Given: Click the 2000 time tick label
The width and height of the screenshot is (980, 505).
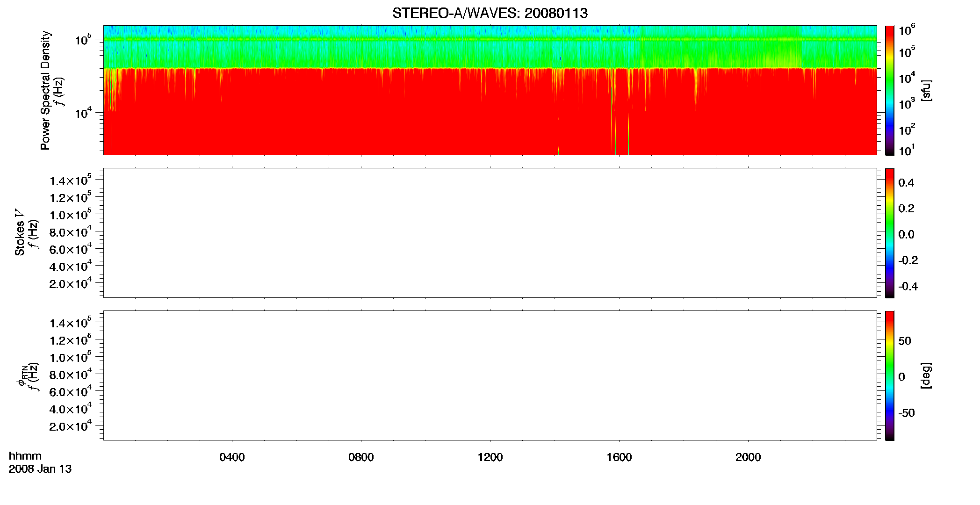Looking at the screenshot, I should 748,457.
